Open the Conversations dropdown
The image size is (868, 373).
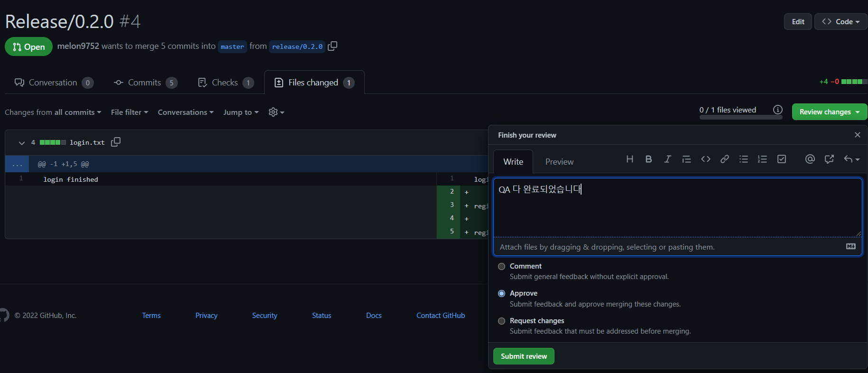(x=185, y=112)
